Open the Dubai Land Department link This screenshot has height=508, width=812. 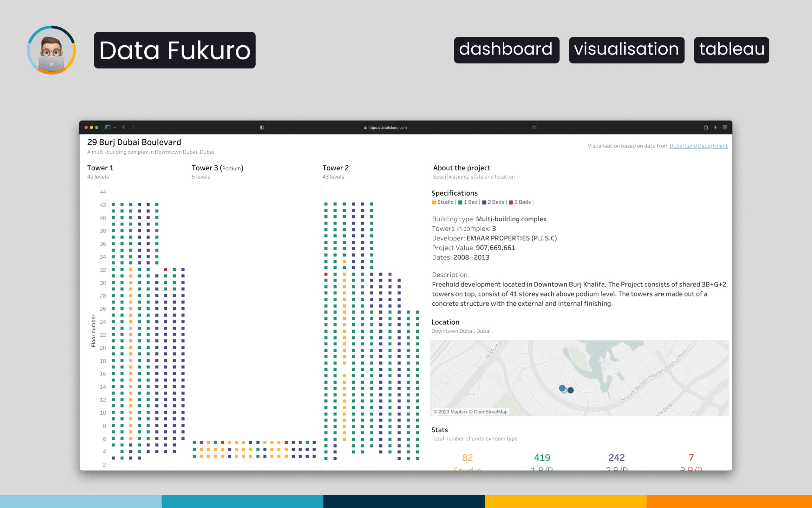[698, 146]
